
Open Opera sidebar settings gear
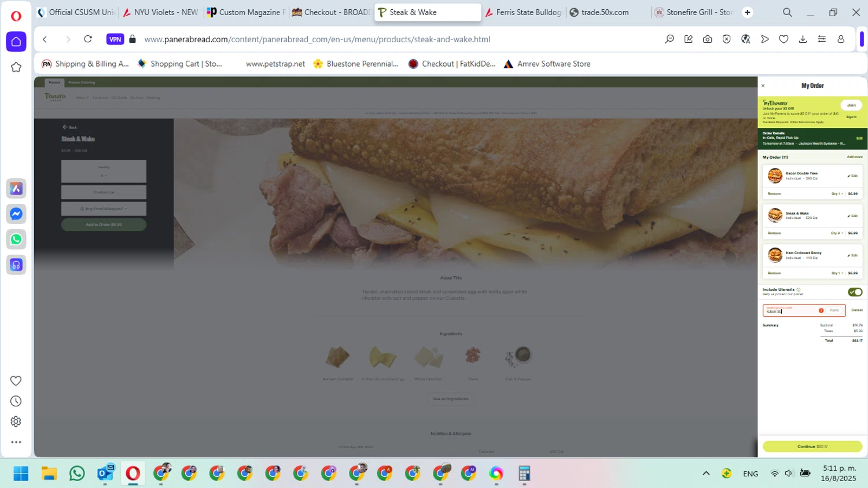pyautogui.click(x=16, y=421)
